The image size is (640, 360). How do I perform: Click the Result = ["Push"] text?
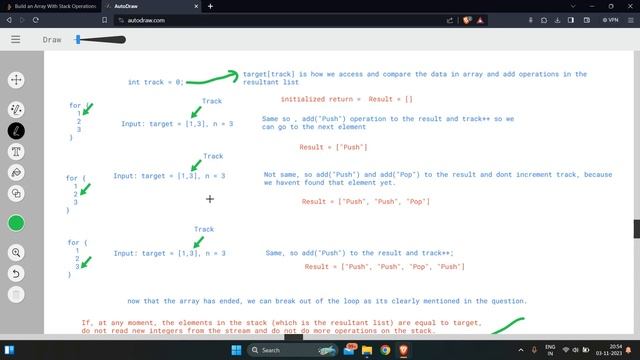click(333, 147)
